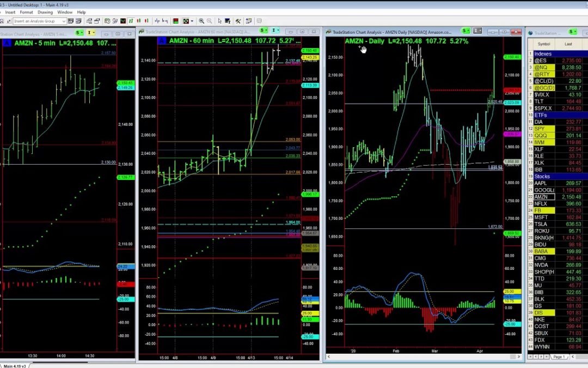Open the Window menu
This screenshot has width=588, height=368.
65,12
